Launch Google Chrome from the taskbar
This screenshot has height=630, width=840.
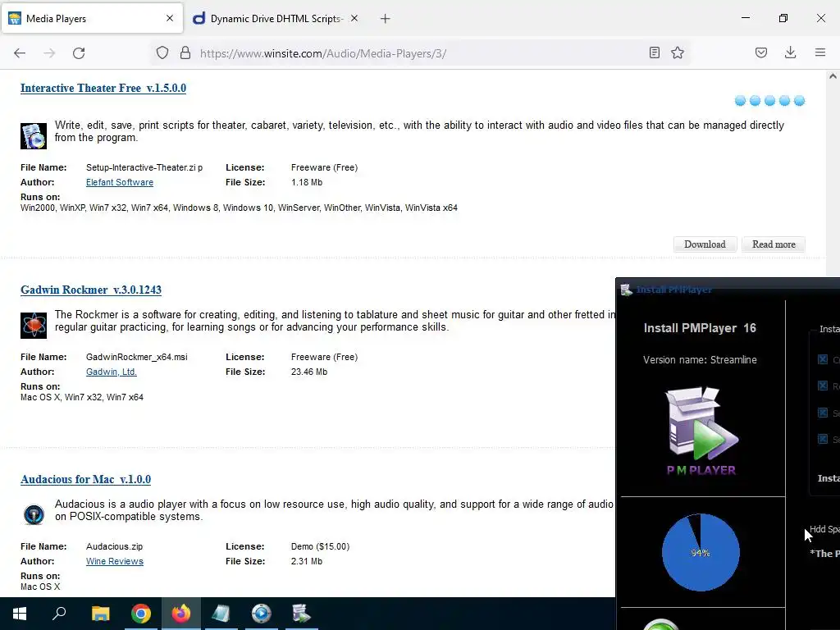[141, 614]
